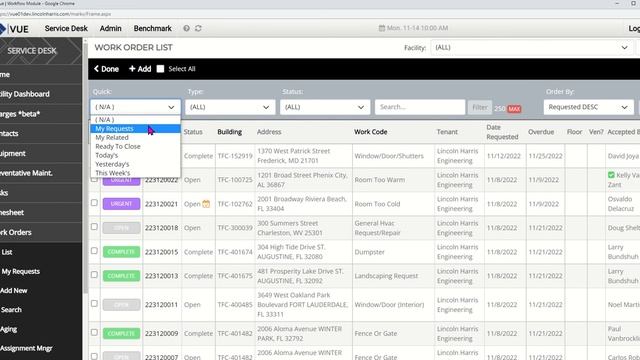Open Service Desk top menu
Screen dimensions: 640x360
(x=66, y=28)
